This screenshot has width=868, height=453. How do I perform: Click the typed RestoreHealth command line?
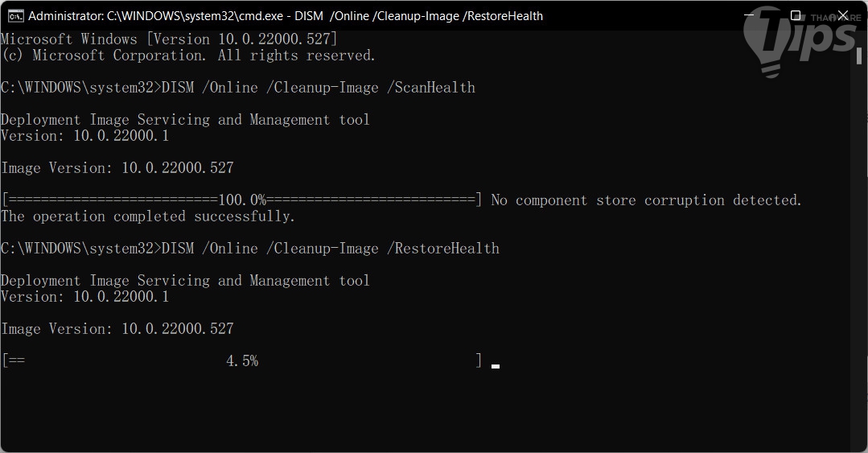click(x=250, y=249)
